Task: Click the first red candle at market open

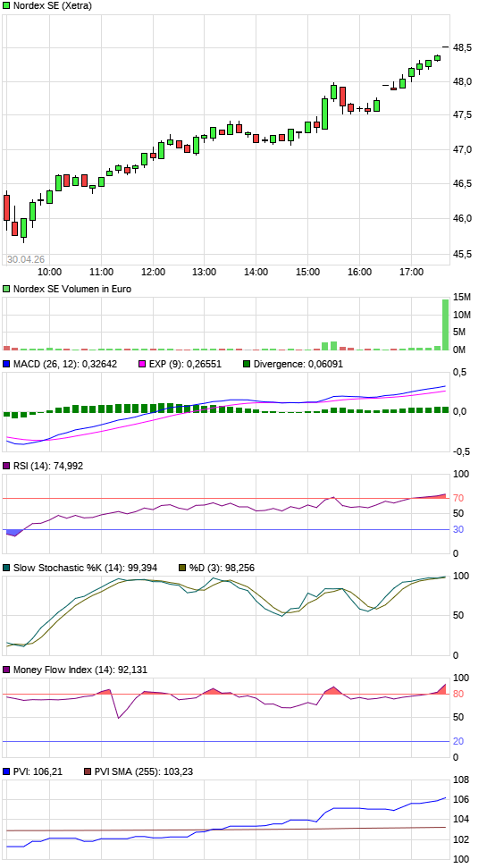Action: coord(6,209)
